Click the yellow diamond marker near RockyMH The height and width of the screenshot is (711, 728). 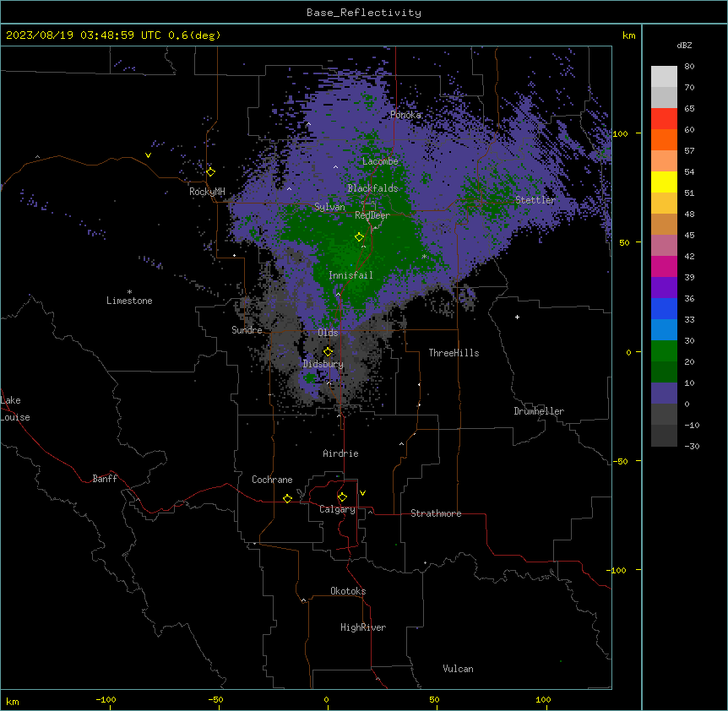[x=211, y=172]
